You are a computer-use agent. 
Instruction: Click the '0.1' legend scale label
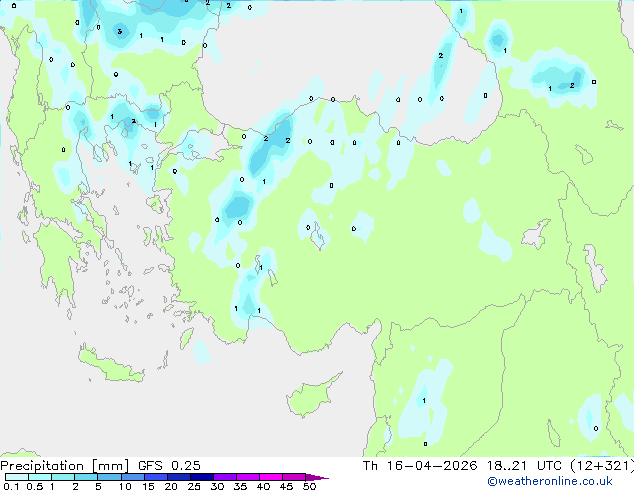pyautogui.click(x=11, y=486)
